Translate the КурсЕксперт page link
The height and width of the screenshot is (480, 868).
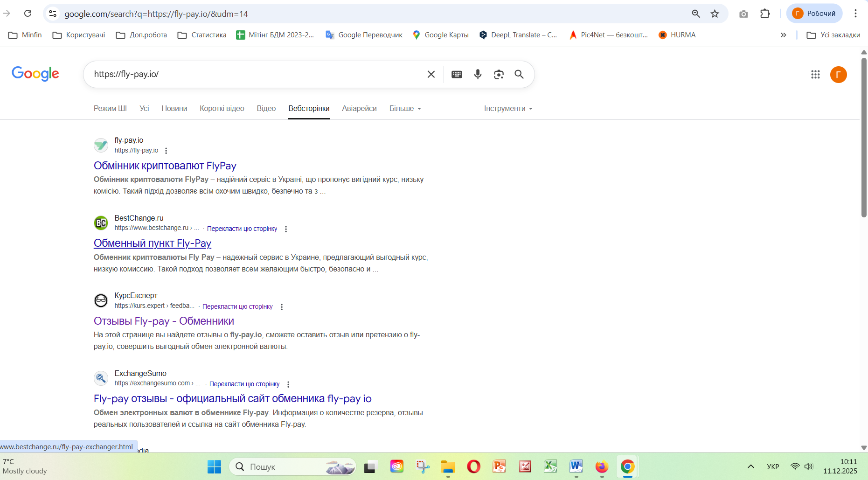click(x=237, y=306)
